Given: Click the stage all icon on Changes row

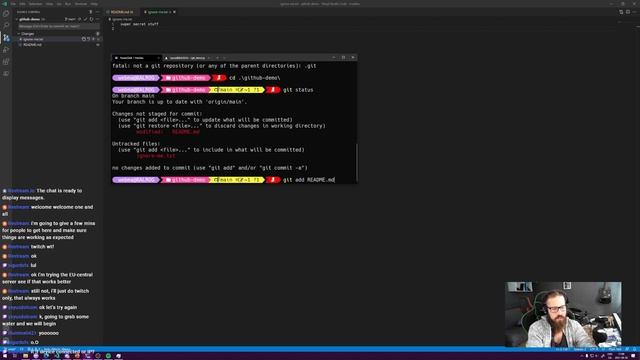Looking at the screenshot, I should click(98, 34).
